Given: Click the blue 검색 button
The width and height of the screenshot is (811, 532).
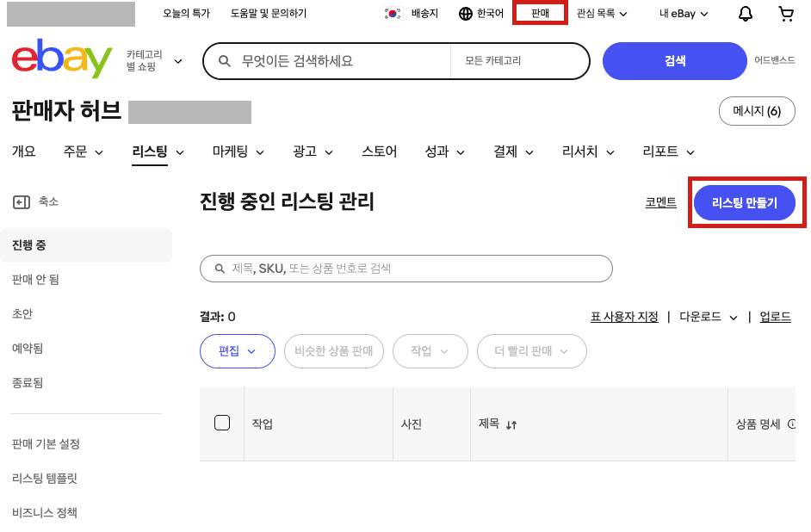Looking at the screenshot, I should click(674, 61).
